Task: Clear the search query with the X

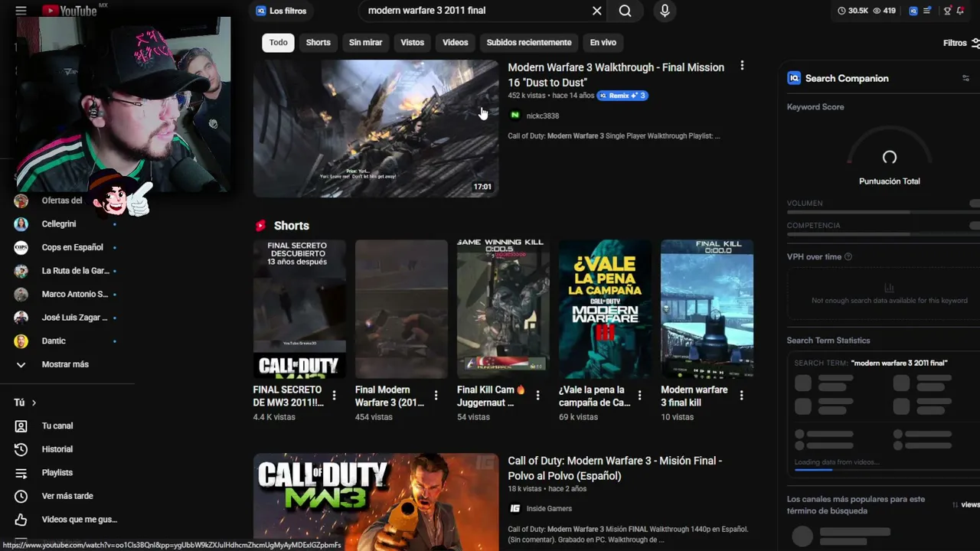Action: click(x=597, y=11)
